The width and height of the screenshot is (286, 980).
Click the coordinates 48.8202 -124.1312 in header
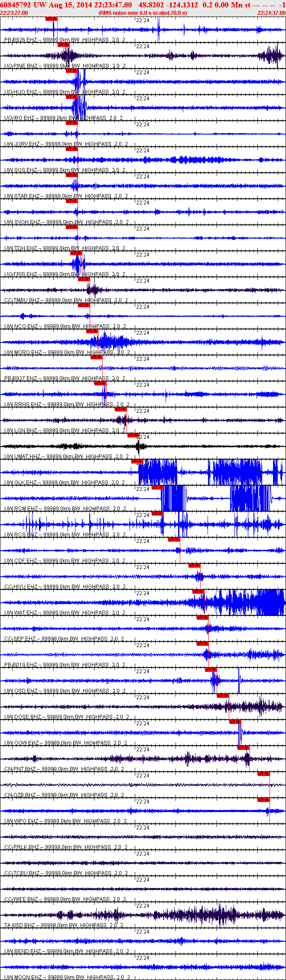(168, 5)
